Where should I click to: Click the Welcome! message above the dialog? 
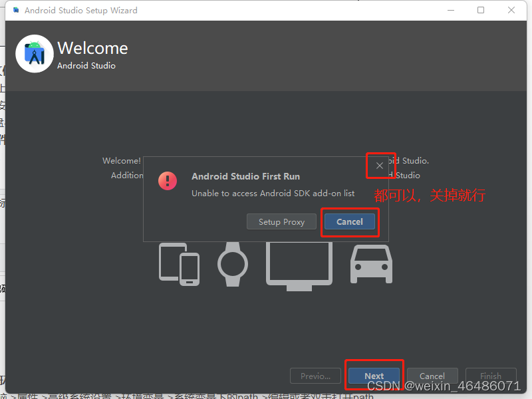[x=121, y=160]
